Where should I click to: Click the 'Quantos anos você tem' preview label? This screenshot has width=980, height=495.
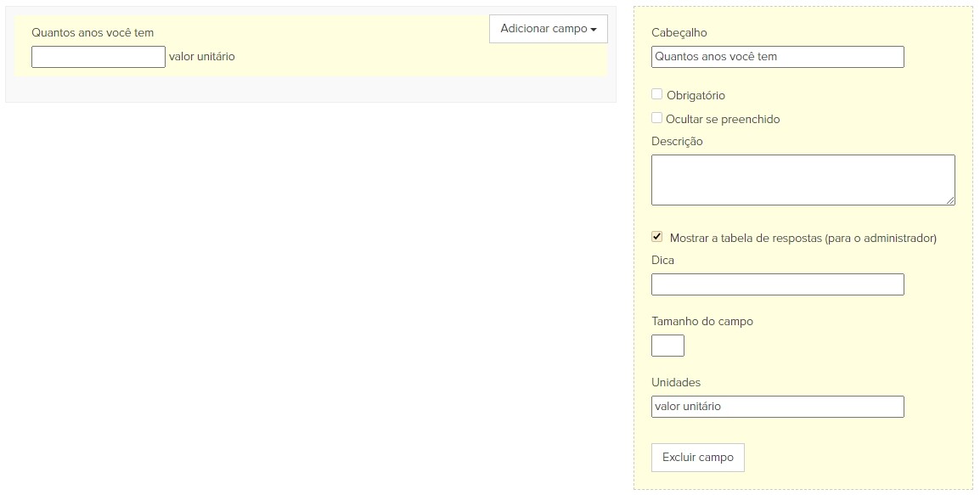pos(93,32)
